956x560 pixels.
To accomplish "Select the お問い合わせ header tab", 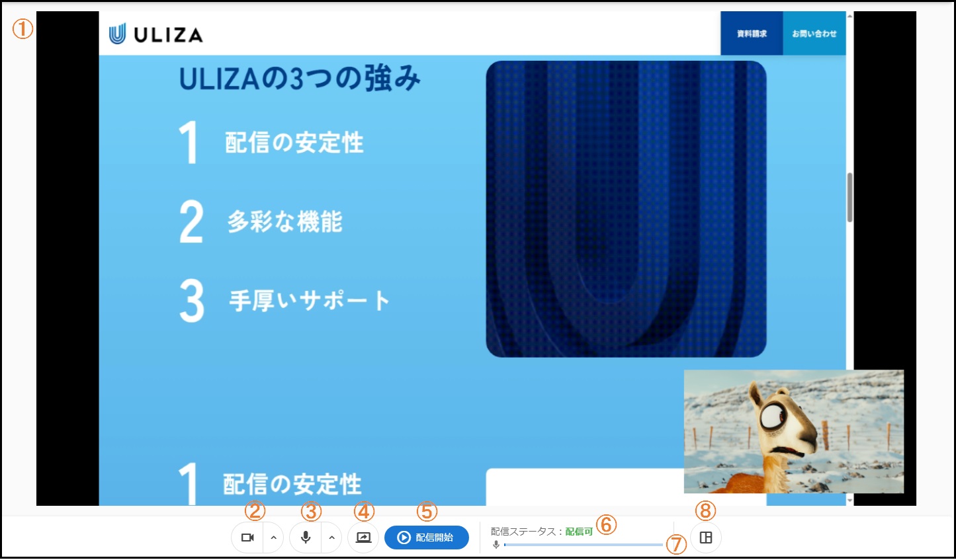I will pos(814,34).
